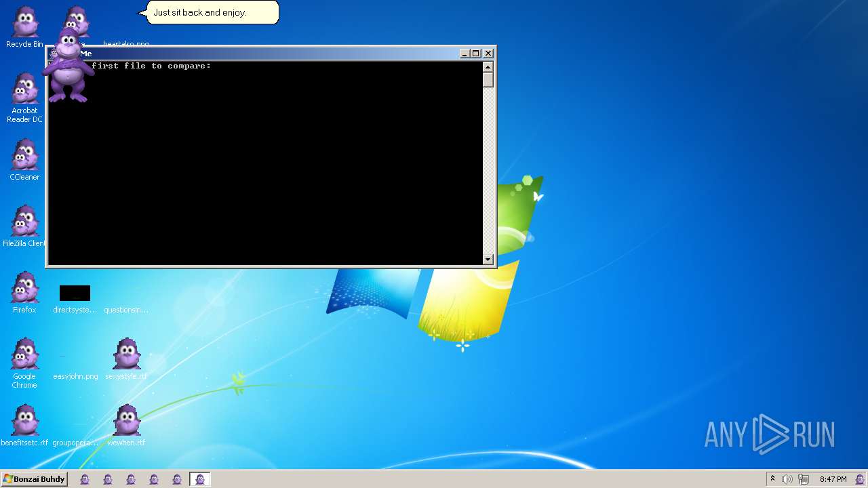This screenshot has width=868, height=488.
Task: Click the console window scroll-down arrow
Action: (x=488, y=259)
